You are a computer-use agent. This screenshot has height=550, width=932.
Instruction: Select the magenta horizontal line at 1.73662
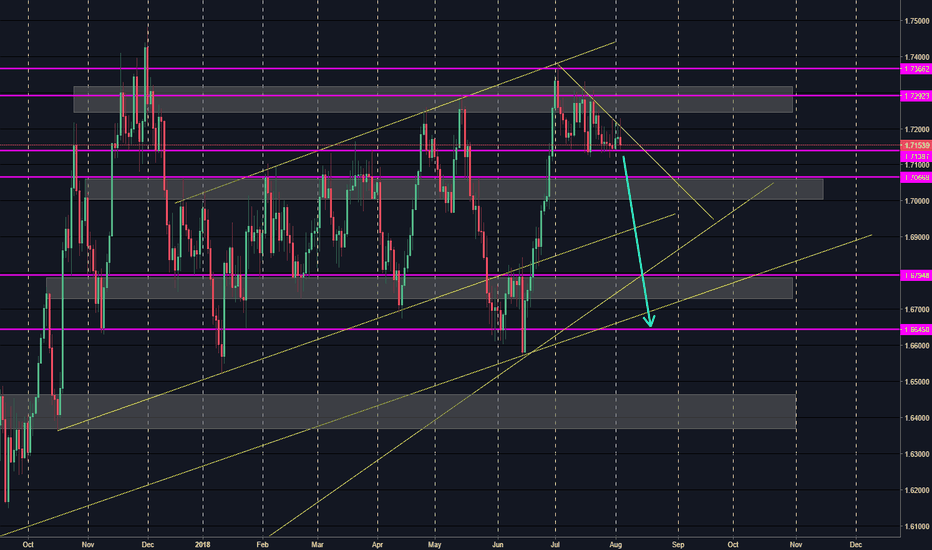tap(450, 69)
